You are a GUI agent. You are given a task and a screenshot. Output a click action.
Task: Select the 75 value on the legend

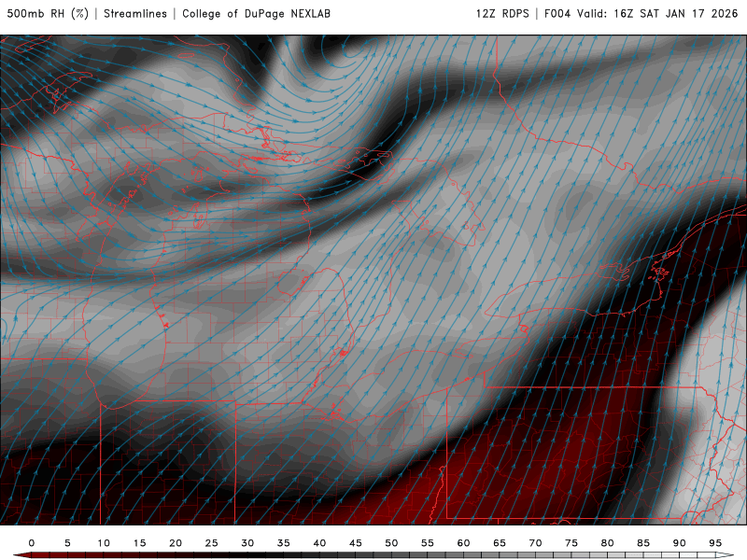[x=571, y=543]
